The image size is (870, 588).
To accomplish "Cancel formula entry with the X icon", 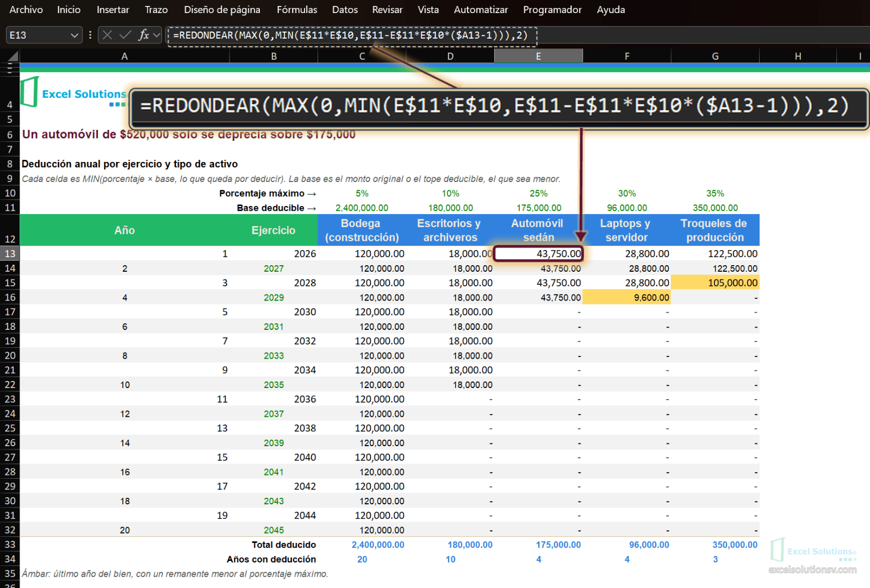I will coord(107,35).
